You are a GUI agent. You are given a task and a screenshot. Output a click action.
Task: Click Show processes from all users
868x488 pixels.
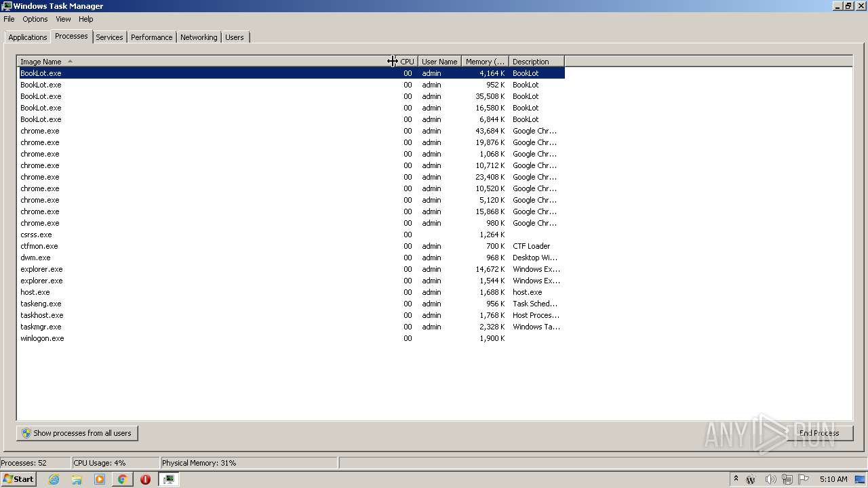(x=77, y=433)
